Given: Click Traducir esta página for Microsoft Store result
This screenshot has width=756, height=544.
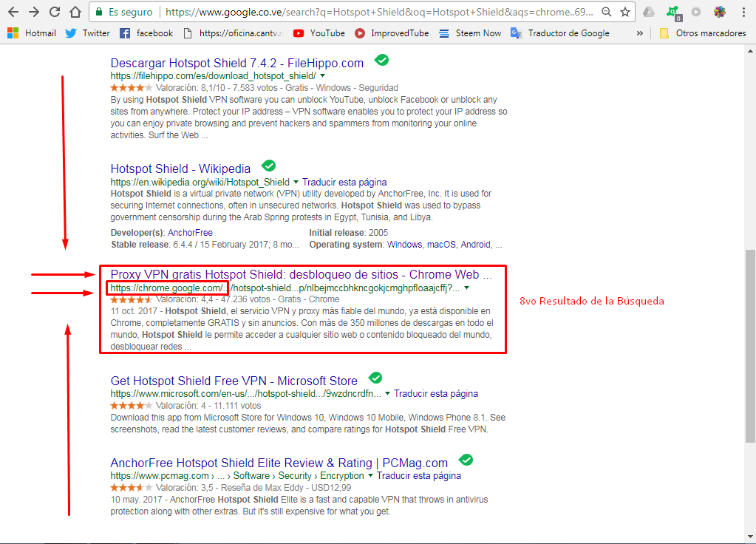Looking at the screenshot, I should pyautogui.click(x=436, y=393).
